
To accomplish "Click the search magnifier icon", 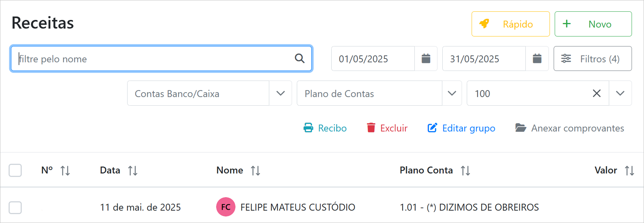I will pyautogui.click(x=300, y=59).
